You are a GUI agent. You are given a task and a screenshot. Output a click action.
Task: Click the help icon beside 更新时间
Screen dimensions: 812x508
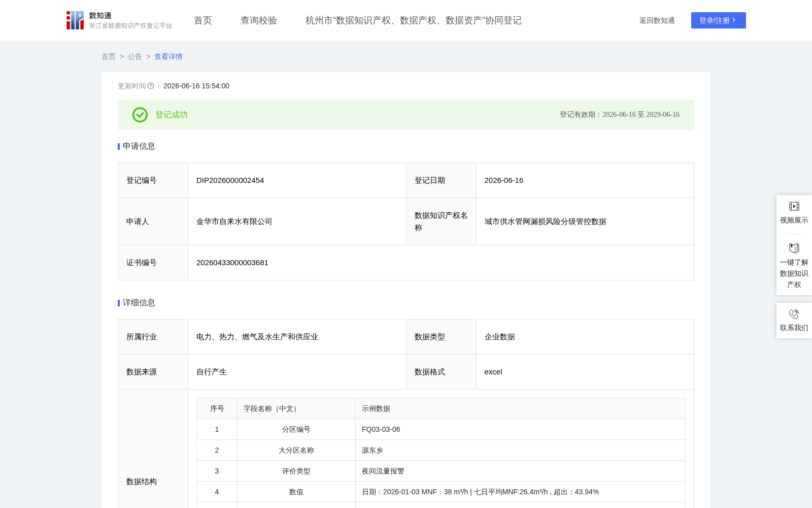coord(151,86)
